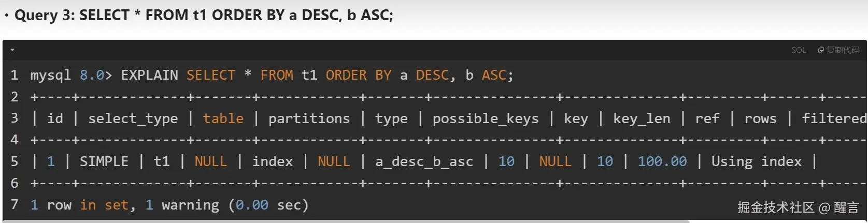
Task: Click the Query 3 heading text
Action: (204, 15)
